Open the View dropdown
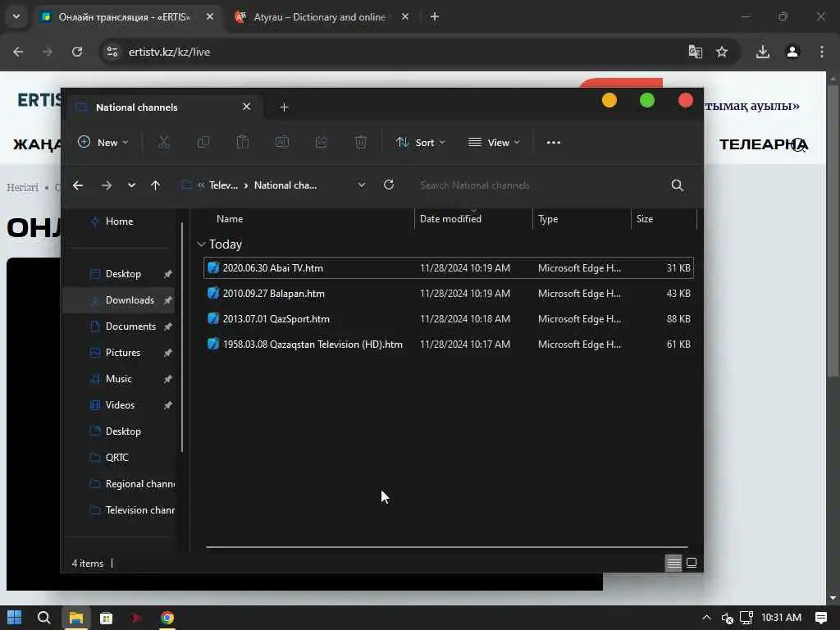Viewport: 840px width, 630px height. [x=494, y=143]
